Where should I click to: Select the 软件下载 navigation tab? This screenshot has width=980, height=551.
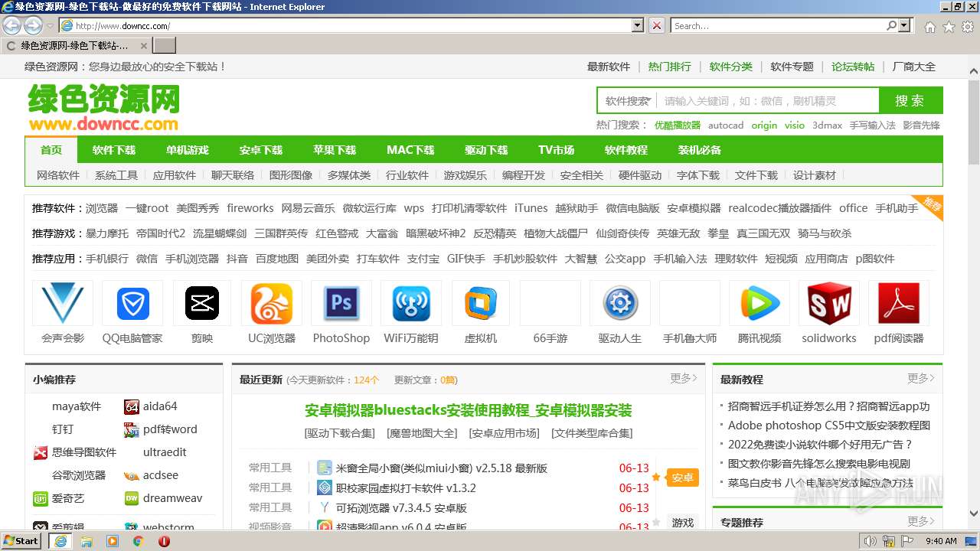click(x=113, y=150)
